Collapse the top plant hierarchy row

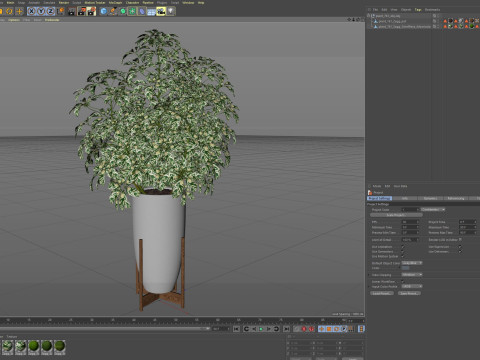coord(368,16)
